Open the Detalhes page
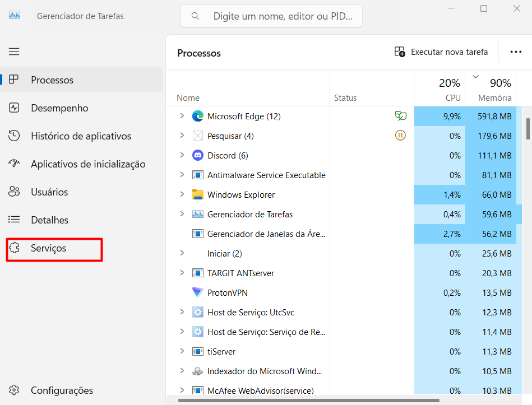The width and height of the screenshot is (532, 405). click(81, 220)
